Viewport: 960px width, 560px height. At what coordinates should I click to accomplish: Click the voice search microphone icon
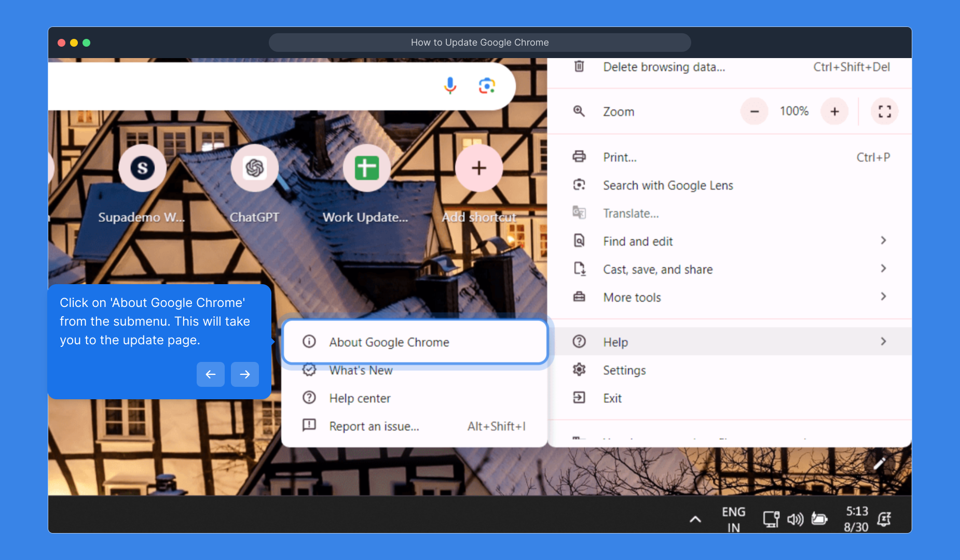[450, 86]
